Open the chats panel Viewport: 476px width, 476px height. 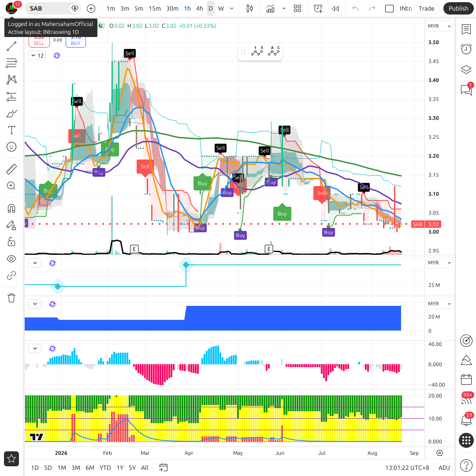click(466, 90)
